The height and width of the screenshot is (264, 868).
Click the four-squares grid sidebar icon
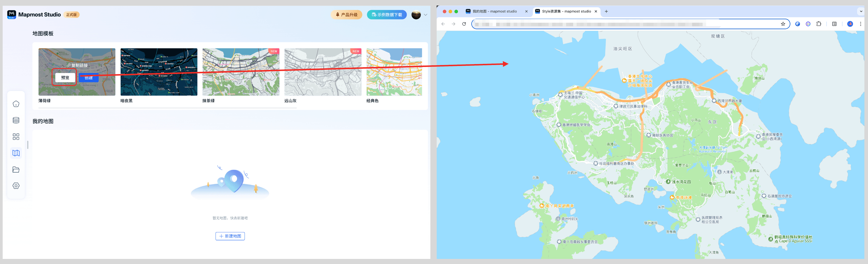click(16, 136)
